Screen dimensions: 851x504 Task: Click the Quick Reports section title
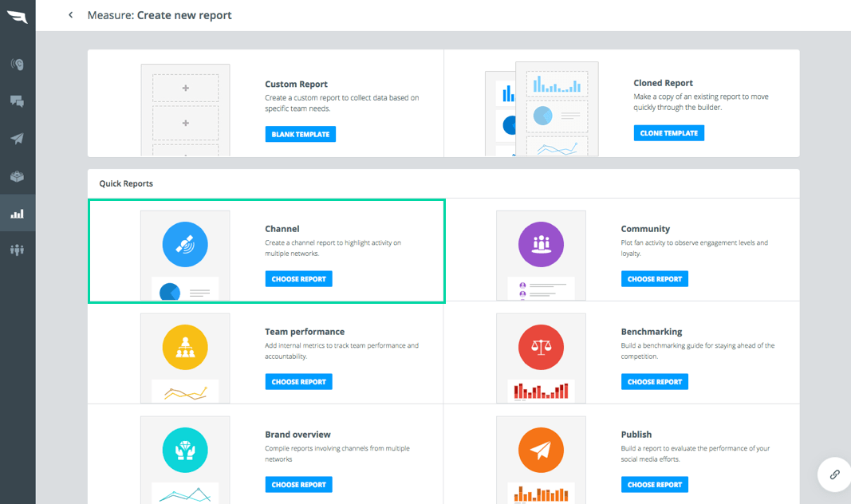click(x=126, y=183)
